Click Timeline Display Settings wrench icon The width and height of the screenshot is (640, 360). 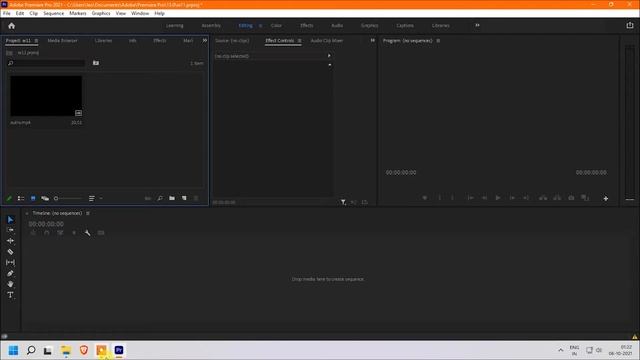point(87,233)
